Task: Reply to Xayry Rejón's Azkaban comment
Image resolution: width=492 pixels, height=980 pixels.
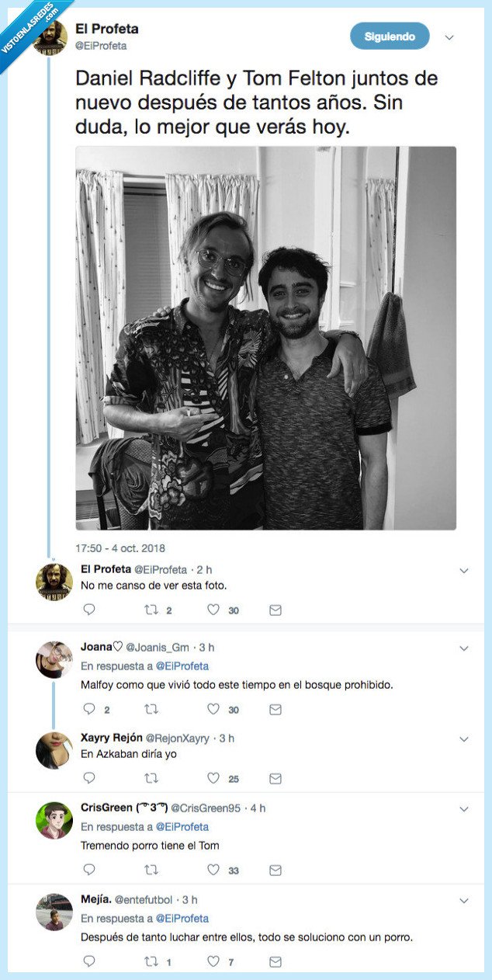Action: (89, 777)
